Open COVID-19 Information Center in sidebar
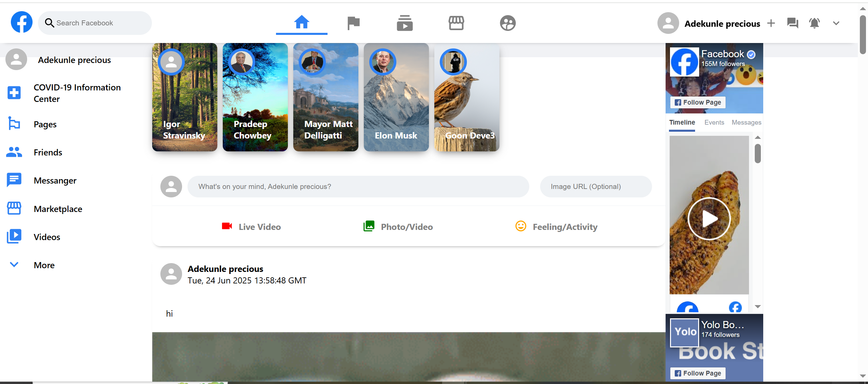 (x=77, y=93)
